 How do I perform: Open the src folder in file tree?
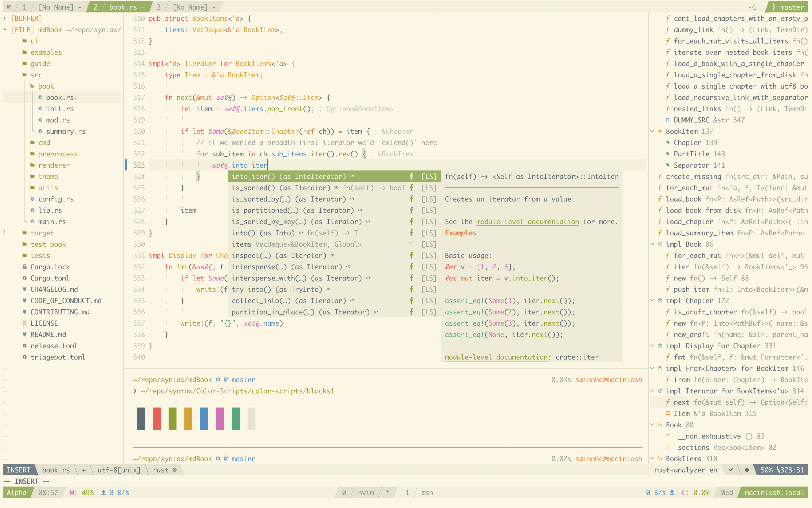(36, 75)
